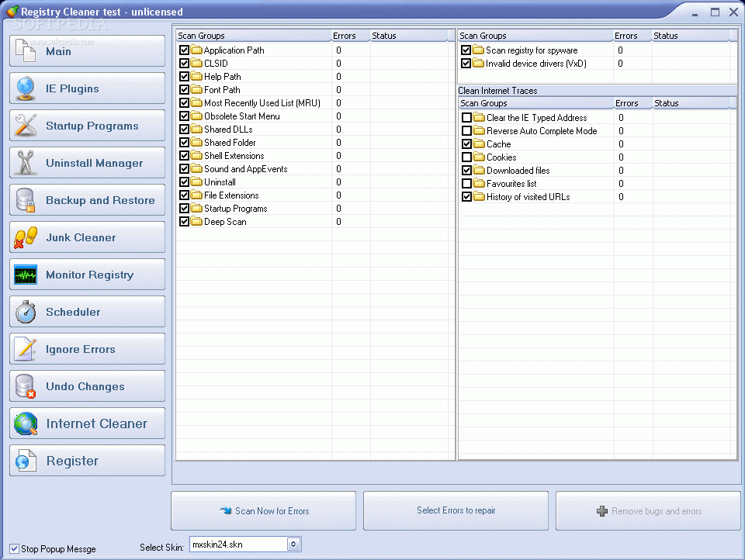Image resolution: width=745 pixels, height=560 pixels.
Task: Select the File Extensions row
Action: 315,195
